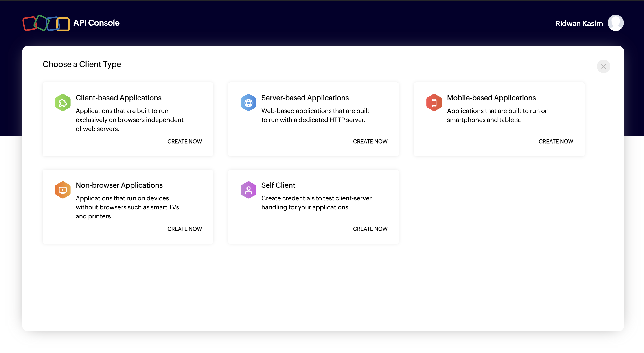This screenshot has width=644, height=353.
Task: Click the red phone Mobile-based Applications icon
Action: [434, 102]
